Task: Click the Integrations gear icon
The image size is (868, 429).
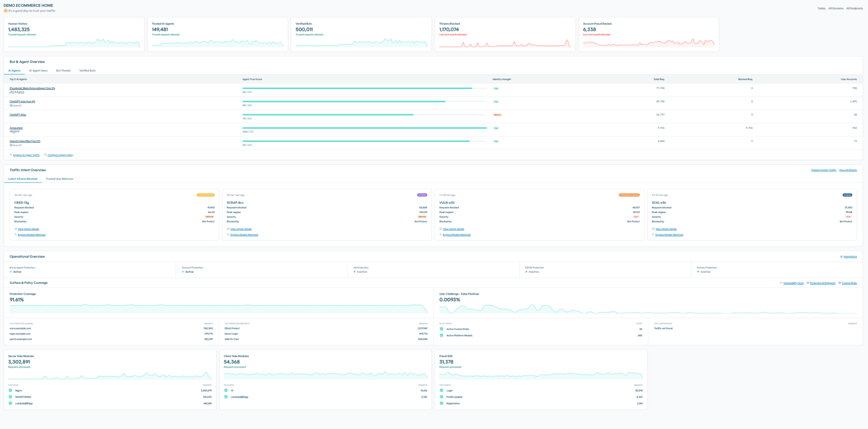Action: point(842,257)
